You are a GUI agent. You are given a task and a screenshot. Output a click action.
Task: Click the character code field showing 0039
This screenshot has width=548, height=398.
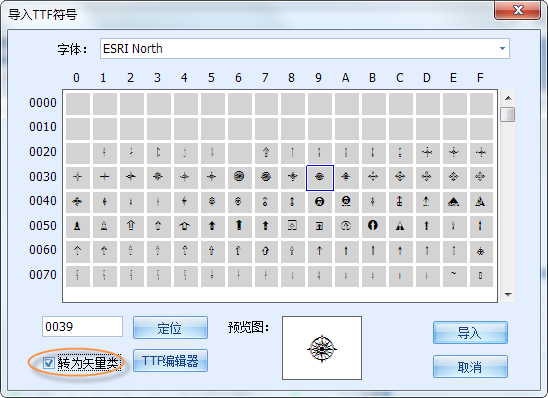coord(82,327)
